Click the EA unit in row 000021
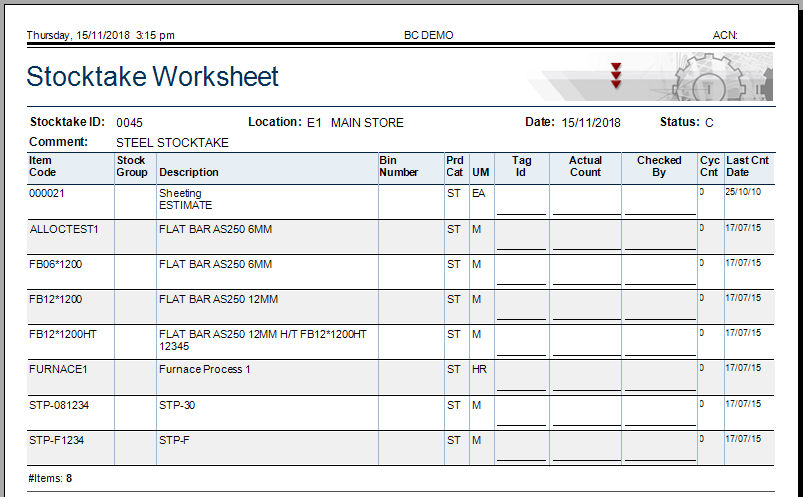The width and height of the screenshot is (803, 497). 478,193
